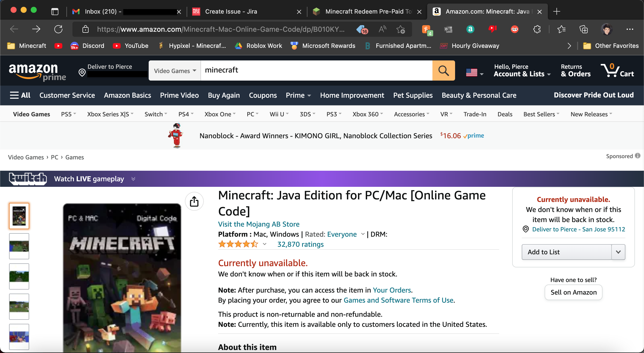Click the minecraft search input field
Screen dimensions: 644x353
tap(316, 70)
